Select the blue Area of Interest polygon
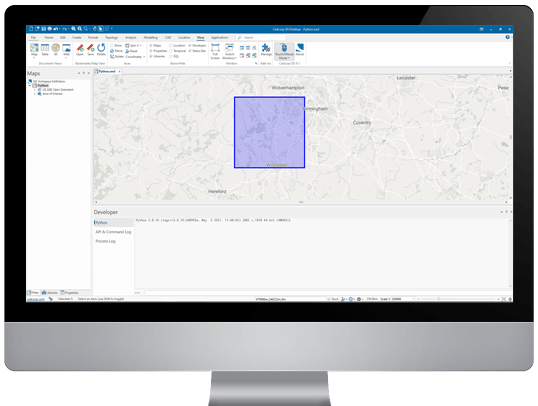The width and height of the screenshot is (538, 406). (x=269, y=132)
